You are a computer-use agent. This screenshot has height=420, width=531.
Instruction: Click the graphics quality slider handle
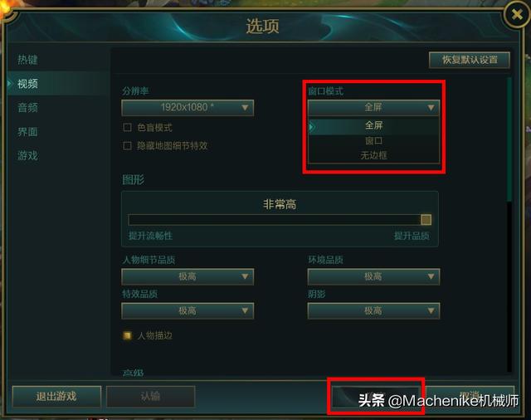point(426,219)
